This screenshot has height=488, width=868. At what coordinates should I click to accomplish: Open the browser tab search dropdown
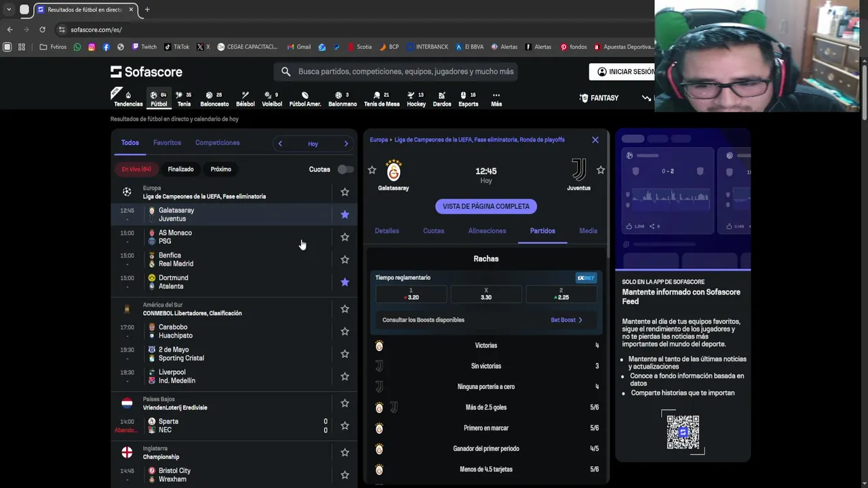tap(8, 9)
